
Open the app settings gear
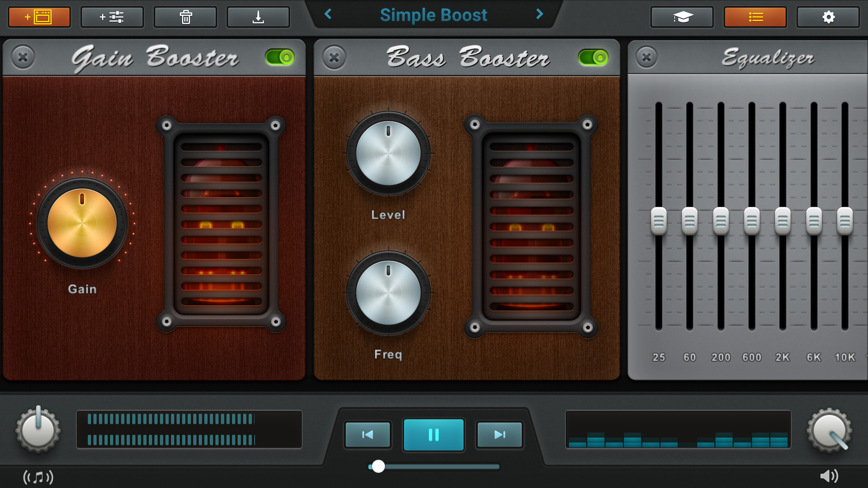point(828,17)
